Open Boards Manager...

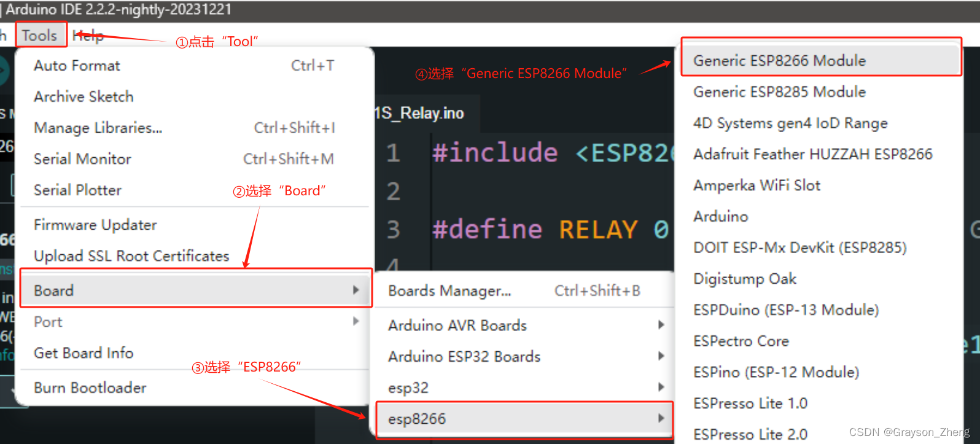point(524,290)
